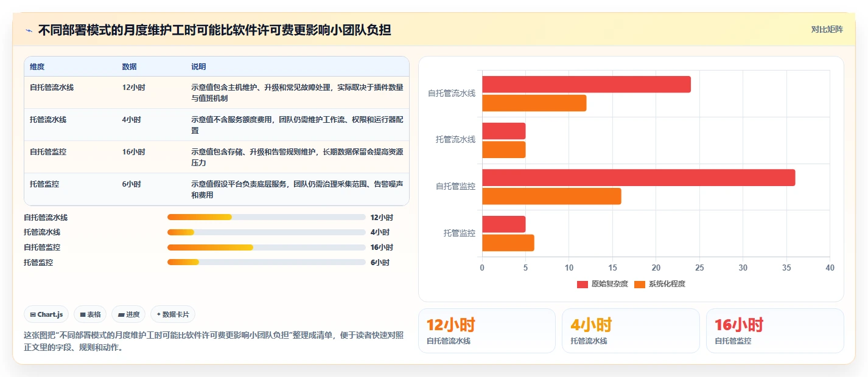Click 托管监控 in the table's first column
Viewport: 868px width, 377px height.
coord(44,184)
